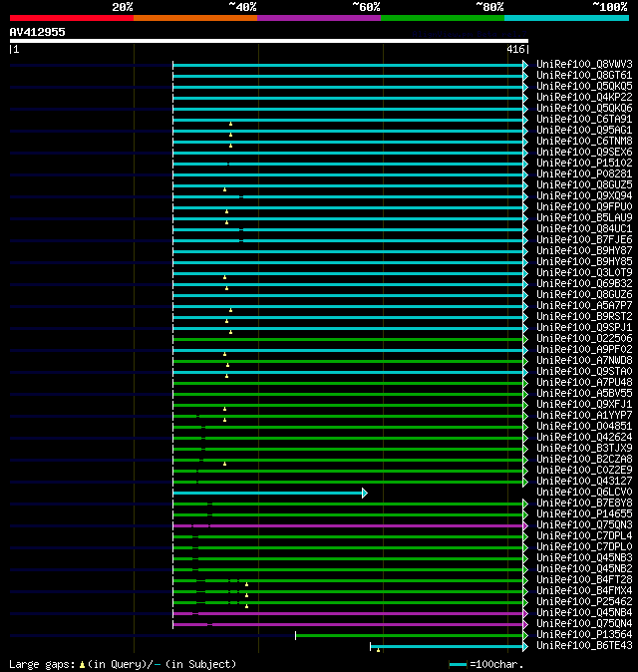The width and height of the screenshot is (638, 672).
Task: Click the UniRef100_O22506 label
Action: pyautogui.click(x=584, y=339)
